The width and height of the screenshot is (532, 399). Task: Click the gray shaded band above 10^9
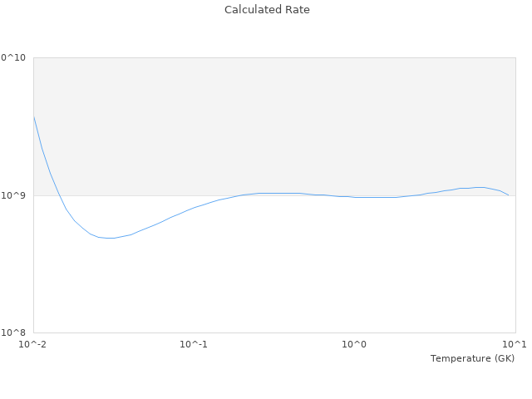click(x=274, y=125)
